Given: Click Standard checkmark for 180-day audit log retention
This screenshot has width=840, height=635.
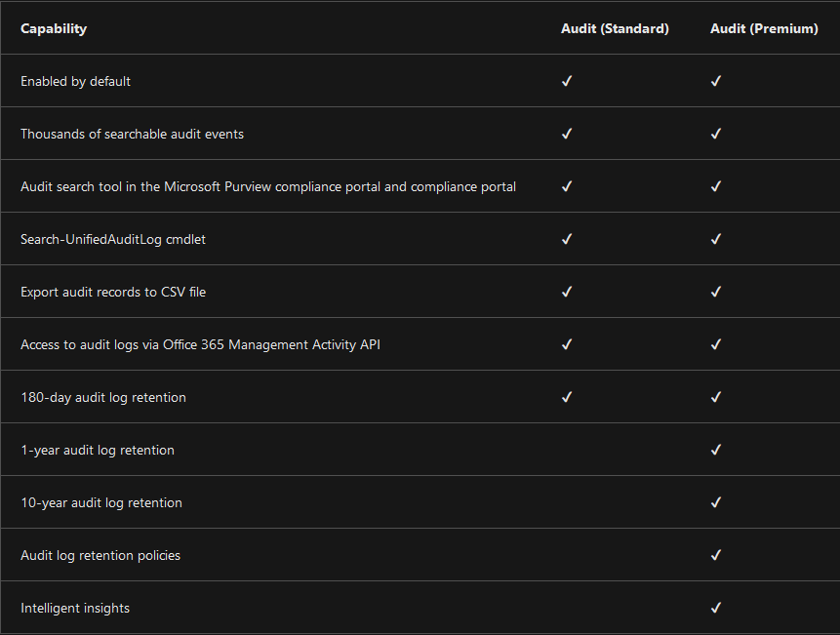Looking at the screenshot, I should pos(567,397).
